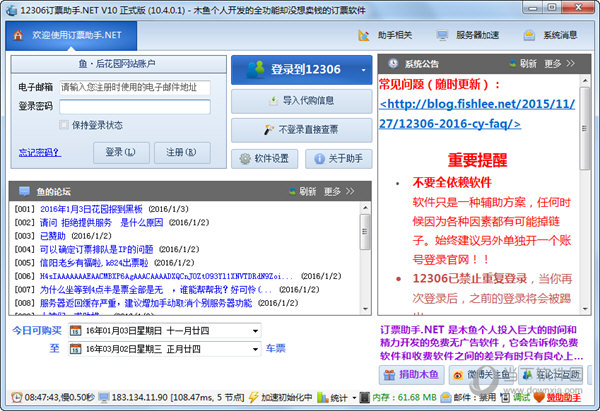This screenshot has width=600, height=411.
Task: Click the 系统公告 clock icon
Action: pyautogui.click(x=393, y=64)
